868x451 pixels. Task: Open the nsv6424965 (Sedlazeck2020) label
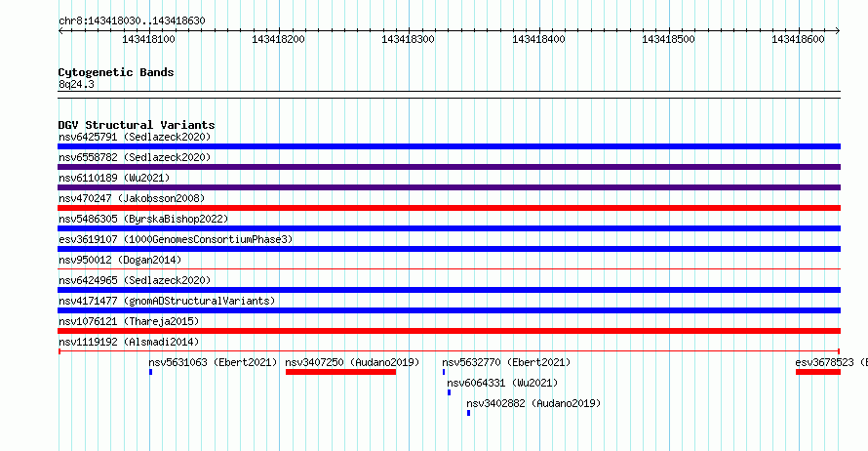pos(135,280)
